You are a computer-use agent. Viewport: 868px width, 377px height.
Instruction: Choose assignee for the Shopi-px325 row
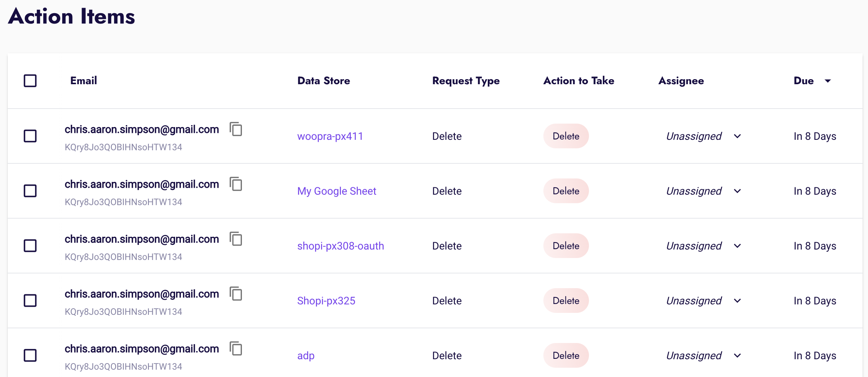pos(737,301)
